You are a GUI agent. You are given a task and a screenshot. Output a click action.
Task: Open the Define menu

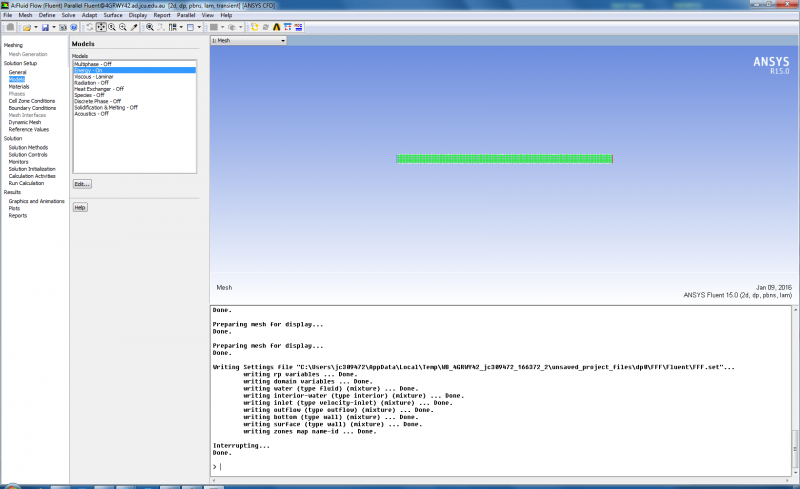point(47,15)
